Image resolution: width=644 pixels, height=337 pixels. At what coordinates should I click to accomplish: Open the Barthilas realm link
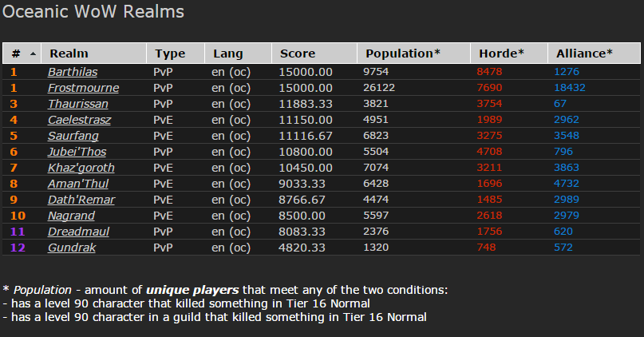click(x=73, y=72)
